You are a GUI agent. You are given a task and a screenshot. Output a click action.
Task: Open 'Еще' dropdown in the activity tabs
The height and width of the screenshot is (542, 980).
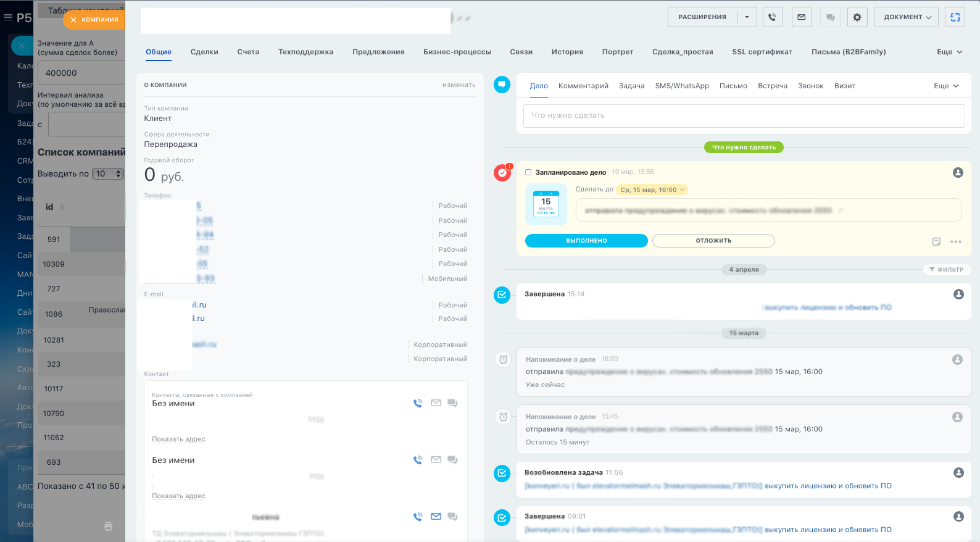(945, 86)
